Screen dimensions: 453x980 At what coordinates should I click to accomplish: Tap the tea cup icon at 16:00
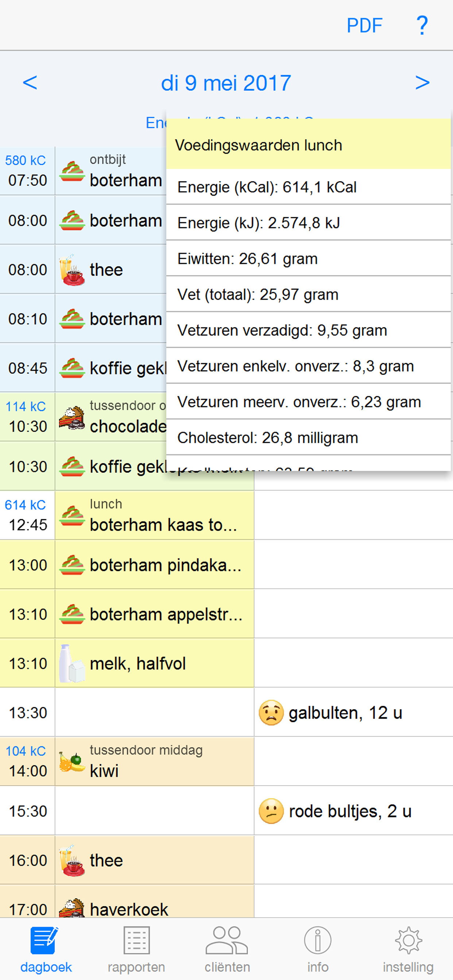[x=72, y=860]
